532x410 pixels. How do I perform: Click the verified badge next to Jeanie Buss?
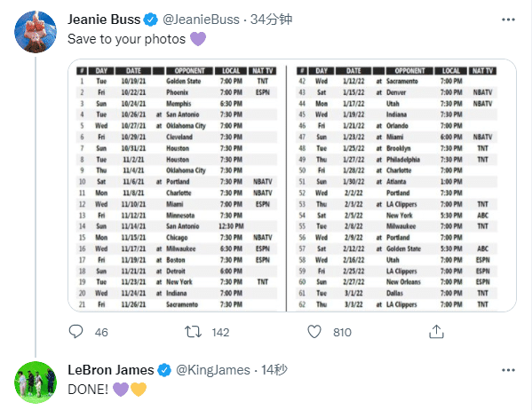pyautogui.click(x=151, y=20)
